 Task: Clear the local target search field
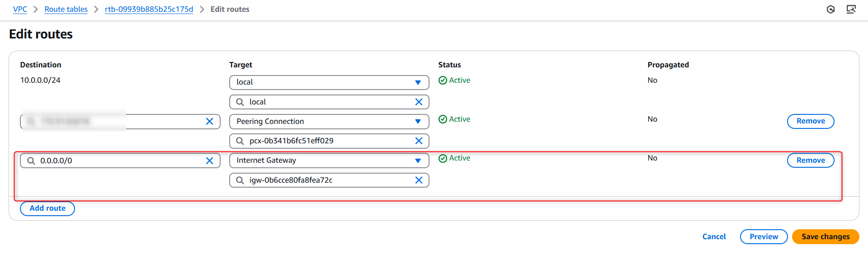[419, 102]
